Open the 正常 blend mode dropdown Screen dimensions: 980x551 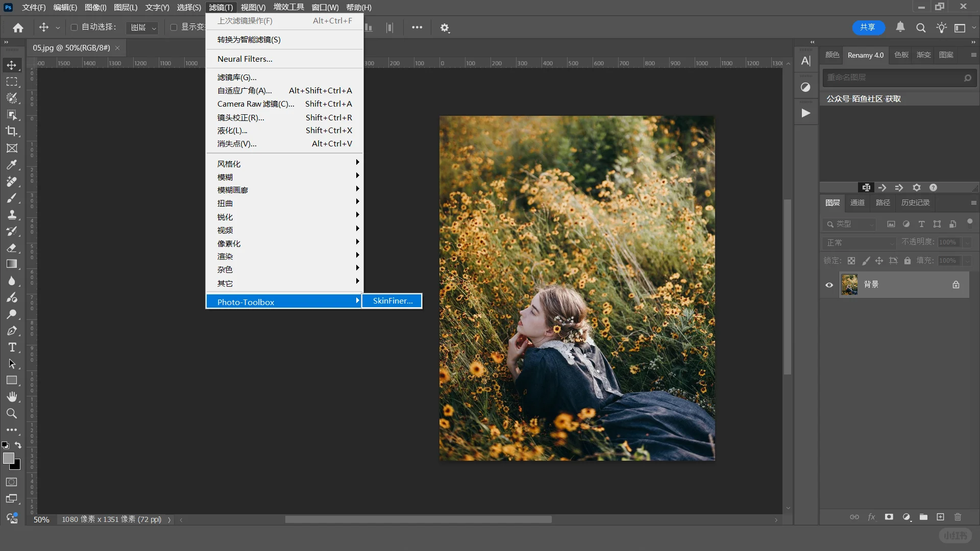point(860,242)
